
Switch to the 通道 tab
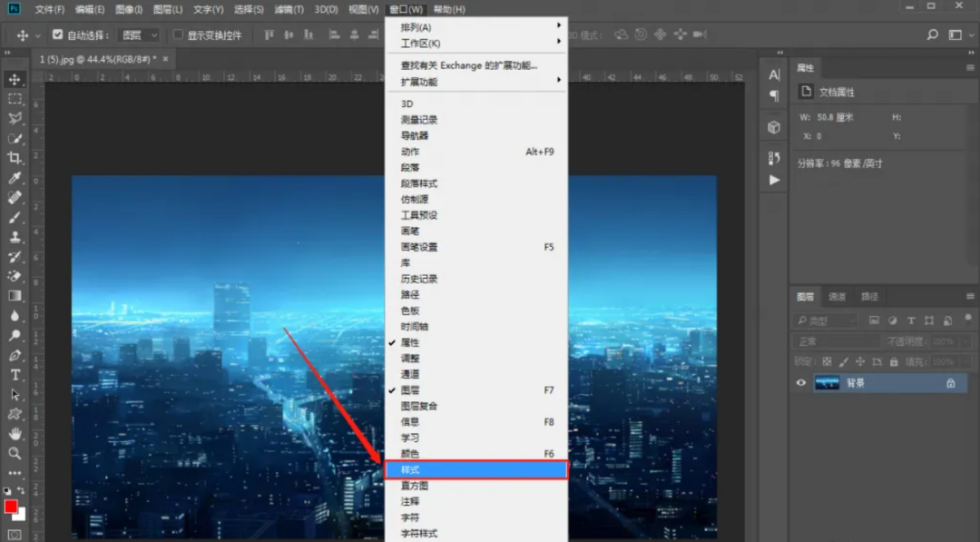(836, 296)
